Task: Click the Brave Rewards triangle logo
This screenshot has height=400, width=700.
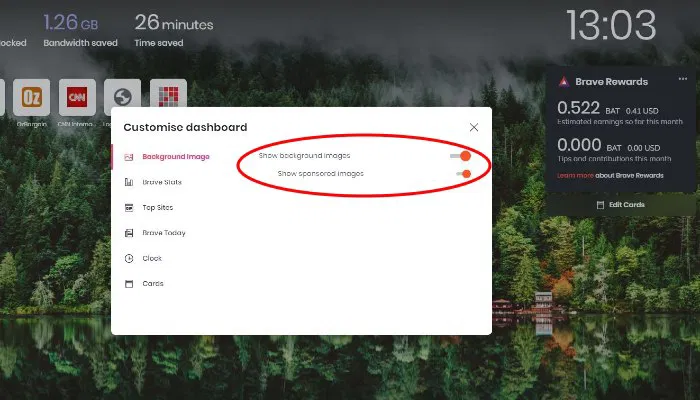Action: [x=566, y=82]
